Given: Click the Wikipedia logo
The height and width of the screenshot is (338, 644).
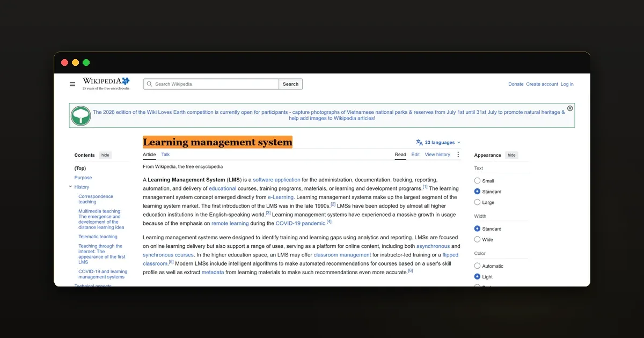Looking at the screenshot, I should pos(106,84).
